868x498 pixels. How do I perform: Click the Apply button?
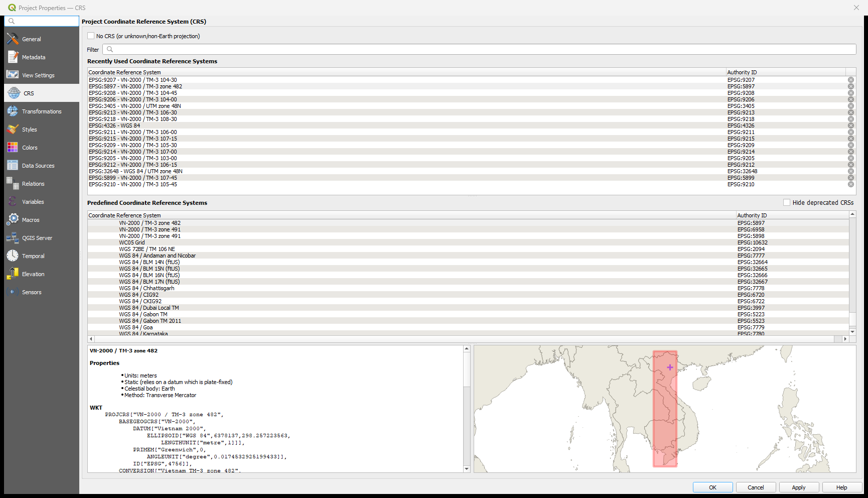(x=799, y=487)
